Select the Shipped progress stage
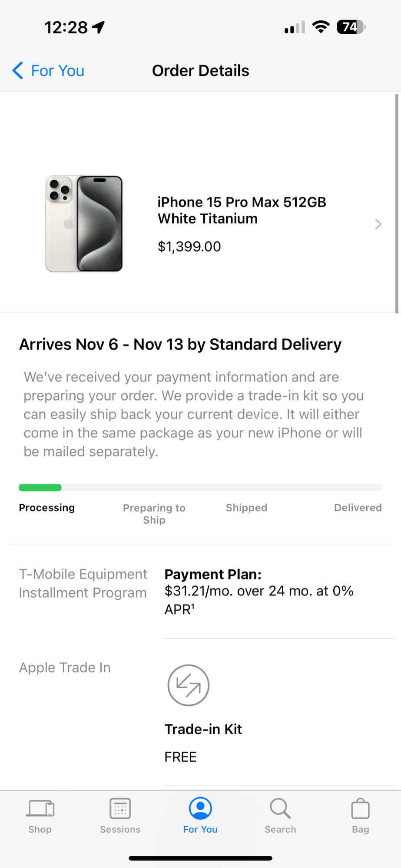The width and height of the screenshot is (401, 868). tap(246, 508)
